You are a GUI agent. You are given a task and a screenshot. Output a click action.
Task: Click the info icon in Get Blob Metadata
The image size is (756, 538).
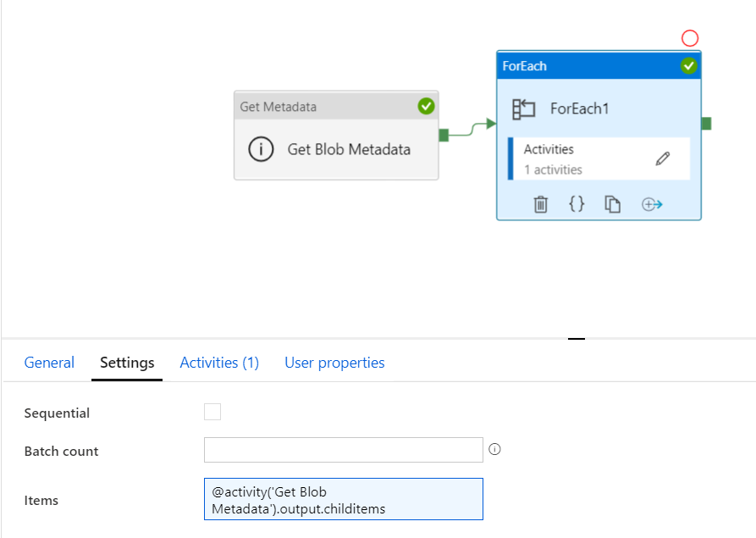(x=261, y=150)
